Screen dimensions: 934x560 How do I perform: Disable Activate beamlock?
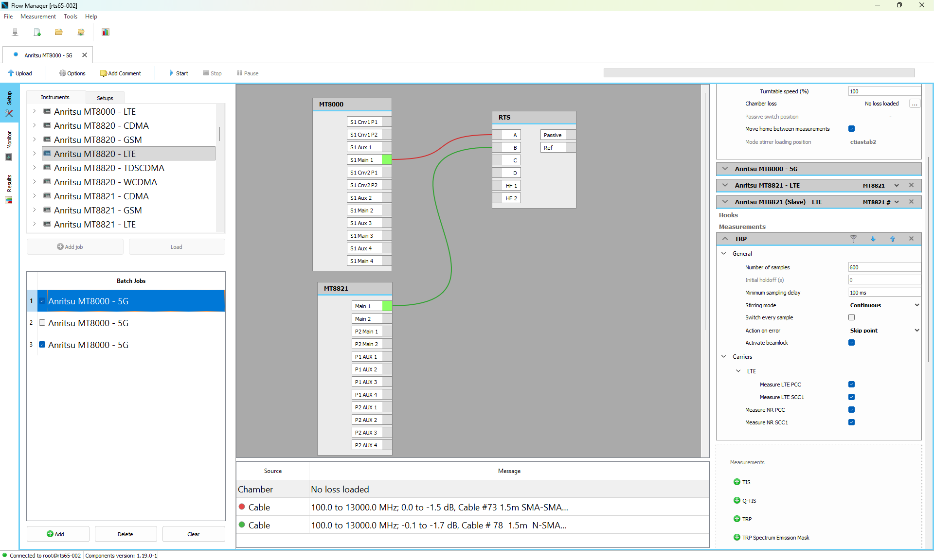tap(851, 342)
